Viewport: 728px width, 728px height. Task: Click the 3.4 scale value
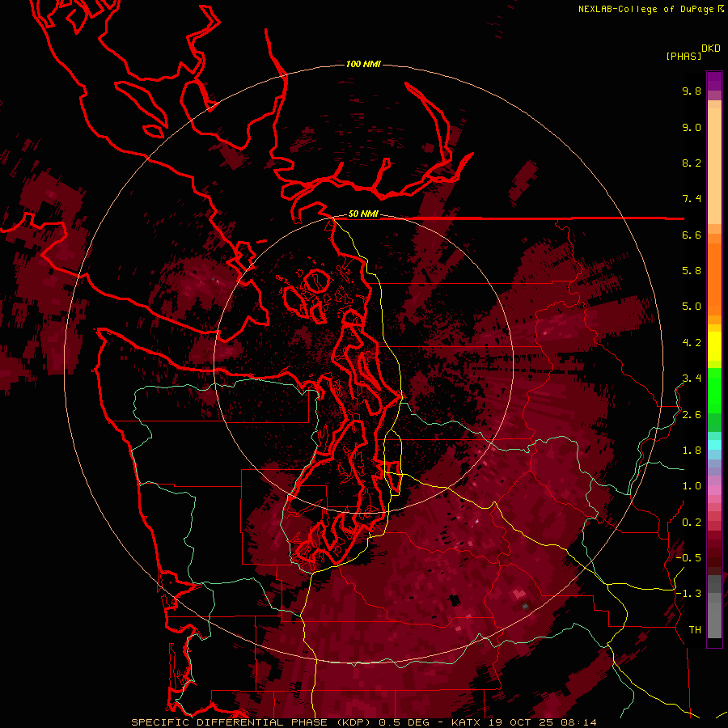pyautogui.click(x=692, y=379)
